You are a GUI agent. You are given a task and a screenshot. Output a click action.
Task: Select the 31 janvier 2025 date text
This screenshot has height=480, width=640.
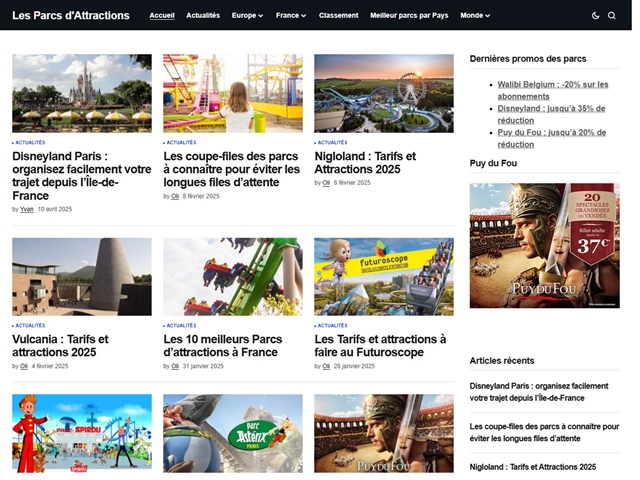[203, 366]
